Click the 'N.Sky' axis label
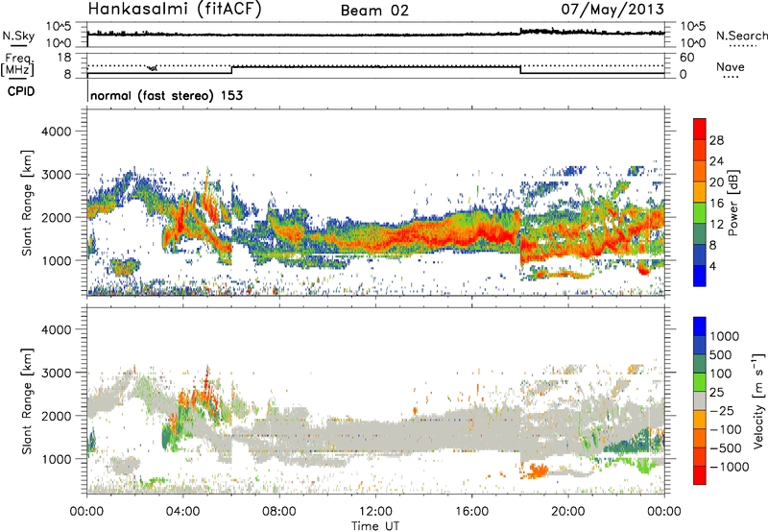The image size is (768, 532). click(x=18, y=36)
